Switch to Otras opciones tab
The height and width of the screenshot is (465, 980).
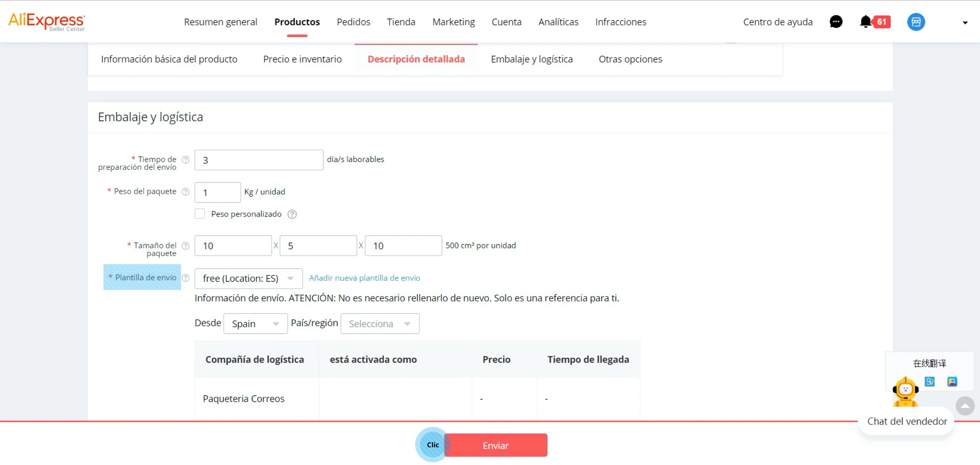pos(630,59)
